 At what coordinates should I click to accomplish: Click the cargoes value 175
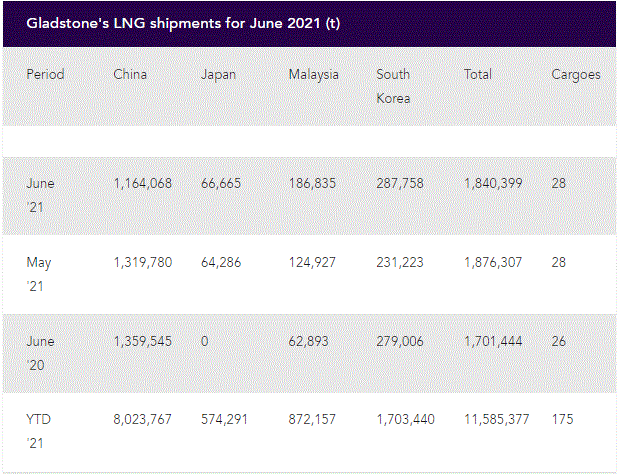click(563, 420)
